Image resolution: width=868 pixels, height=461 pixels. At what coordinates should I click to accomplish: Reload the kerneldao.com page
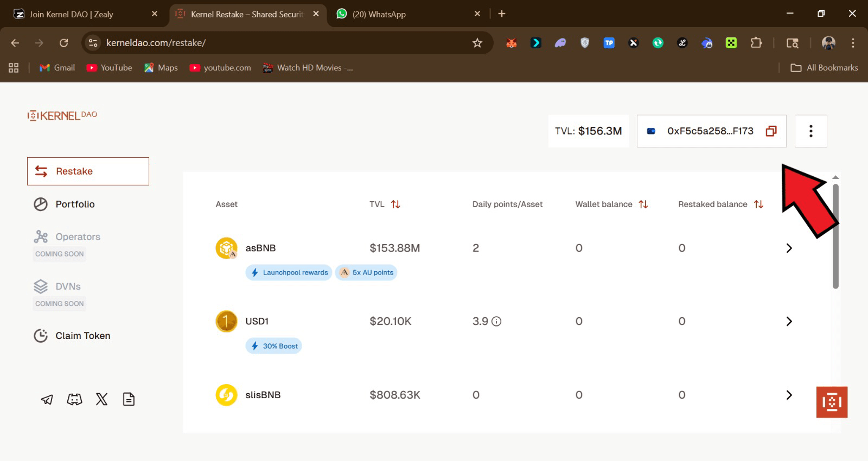coord(63,43)
